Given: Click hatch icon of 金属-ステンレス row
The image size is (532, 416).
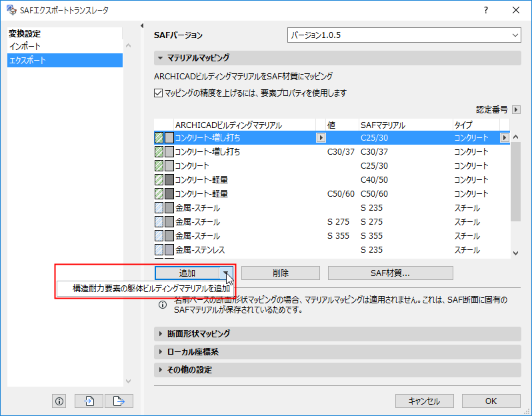Looking at the screenshot, I should click(159, 250).
